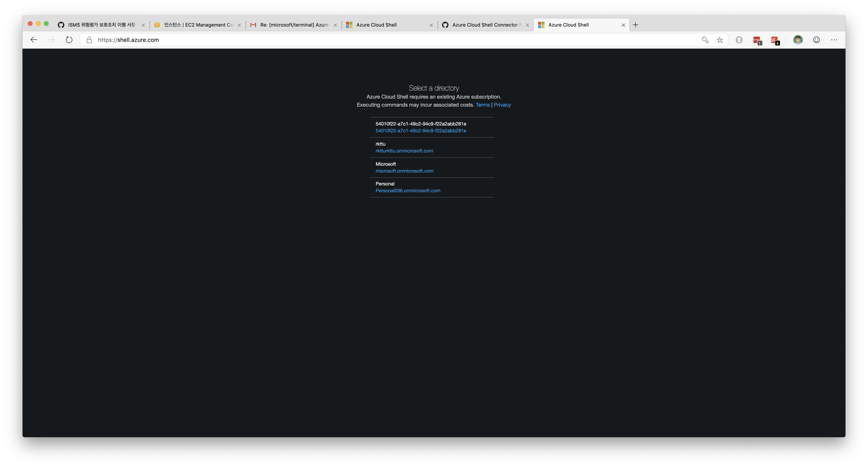Navigate back using the back arrow

click(34, 39)
